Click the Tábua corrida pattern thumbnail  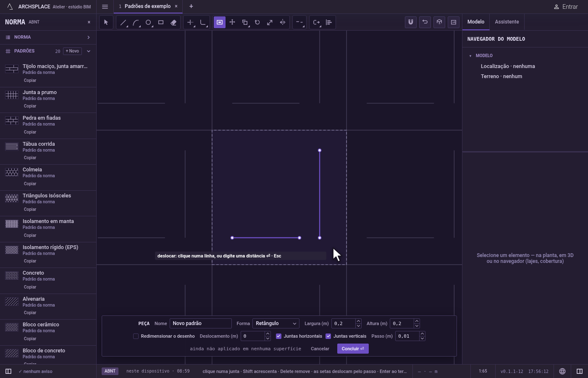[12, 147]
